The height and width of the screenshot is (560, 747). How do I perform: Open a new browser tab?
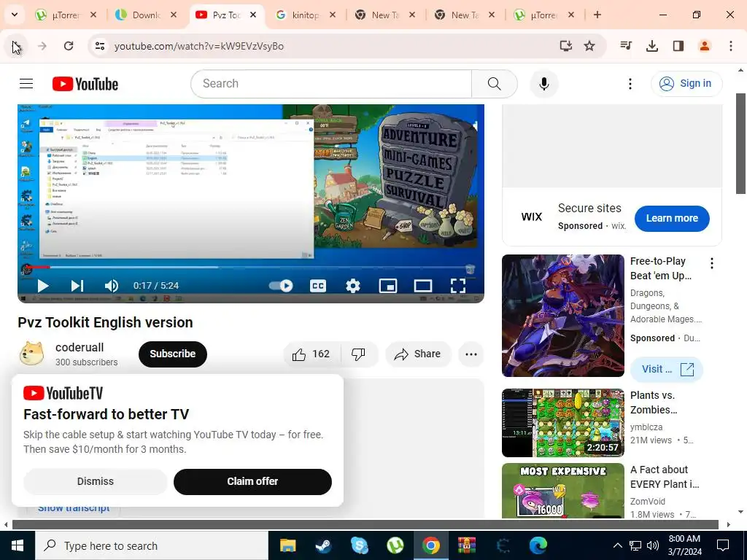(x=597, y=15)
